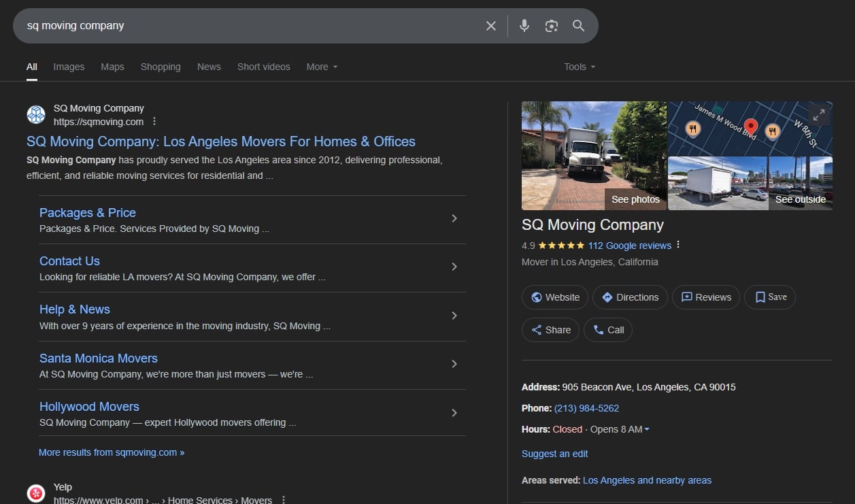Viewport: 855px width, 504px height.
Task: Expand business hours dropdown arrow
Action: click(647, 430)
